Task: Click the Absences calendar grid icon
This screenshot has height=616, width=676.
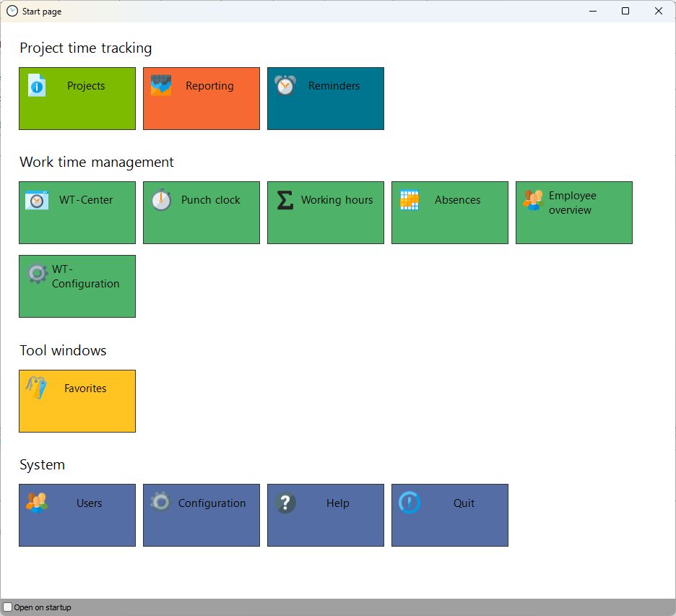Action: tap(409, 199)
